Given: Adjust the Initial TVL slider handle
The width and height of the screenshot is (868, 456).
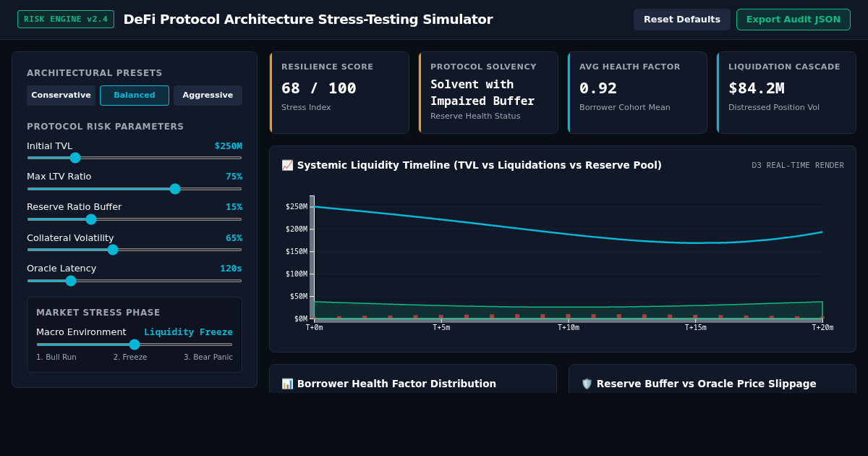Looking at the screenshot, I should click(75, 158).
